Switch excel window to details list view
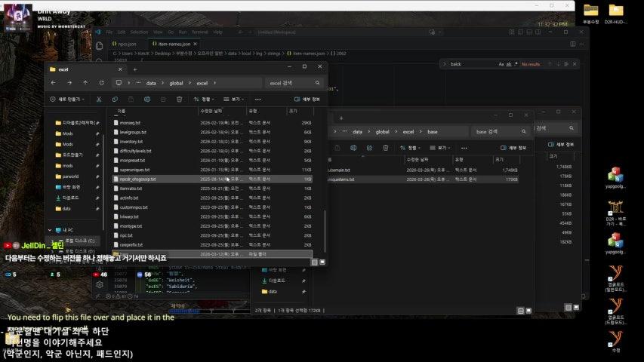 point(315,262)
